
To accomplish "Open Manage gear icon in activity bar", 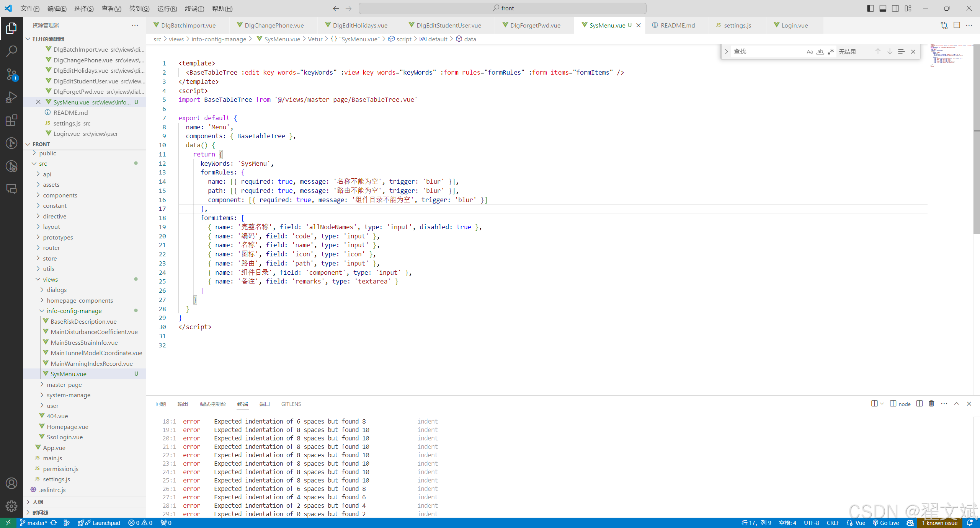I will tap(11, 506).
